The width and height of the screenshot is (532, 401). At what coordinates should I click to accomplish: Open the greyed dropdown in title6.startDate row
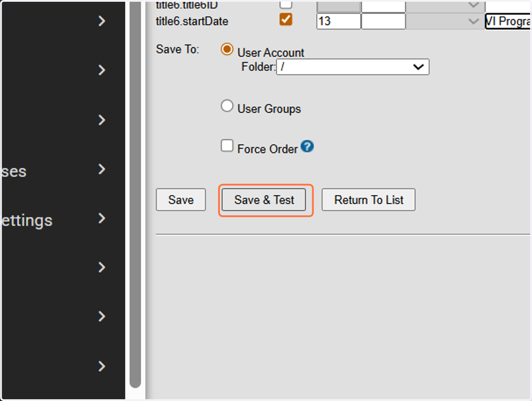[445, 21]
